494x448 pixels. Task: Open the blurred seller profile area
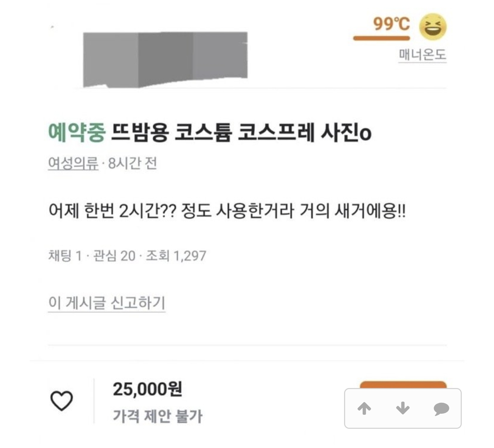(165, 60)
